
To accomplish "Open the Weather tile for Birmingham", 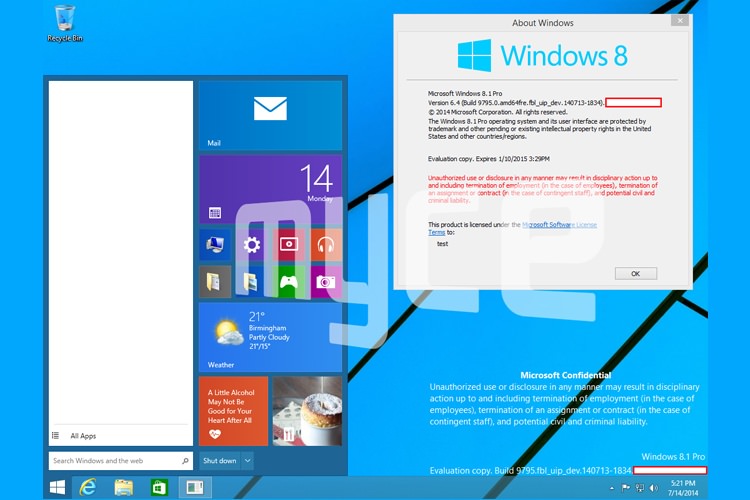I will point(270,337).
